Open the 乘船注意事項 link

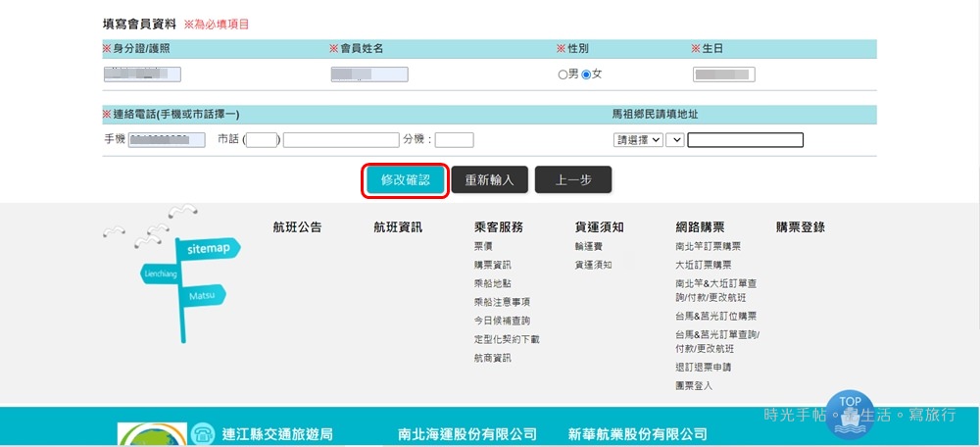tap(502, 302)
